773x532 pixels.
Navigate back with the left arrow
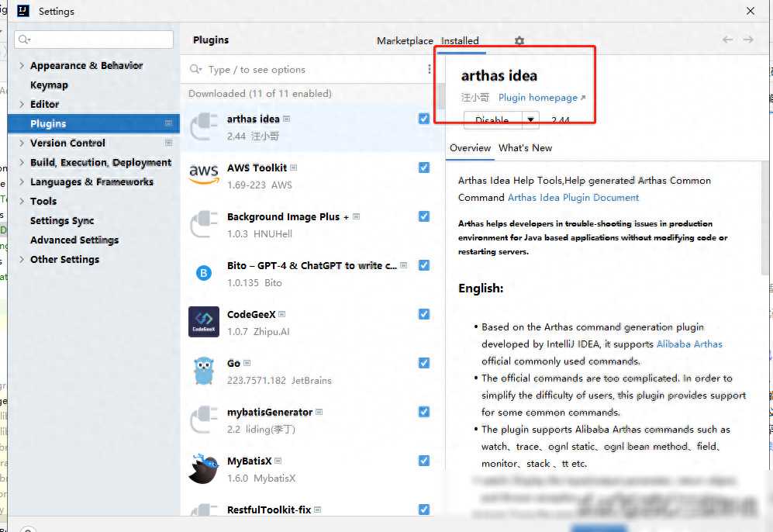pyautogui.click(x=727, y=40)
